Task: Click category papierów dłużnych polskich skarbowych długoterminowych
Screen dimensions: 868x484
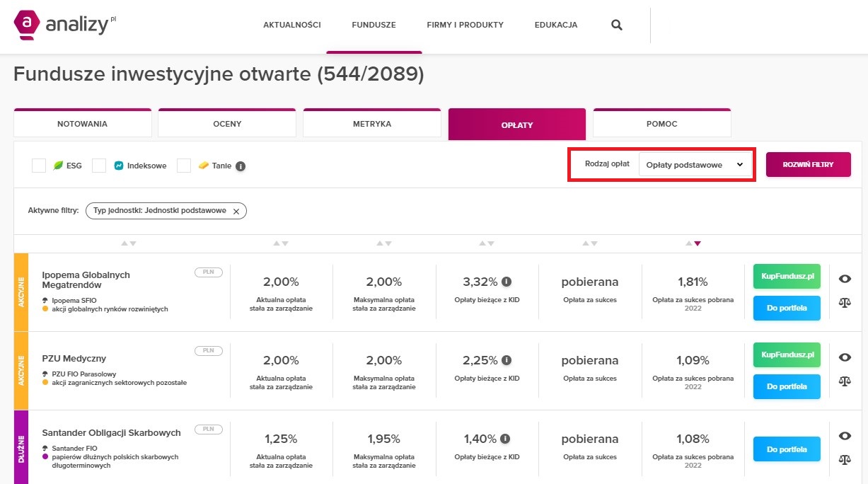Action: [x=115, y=461]
